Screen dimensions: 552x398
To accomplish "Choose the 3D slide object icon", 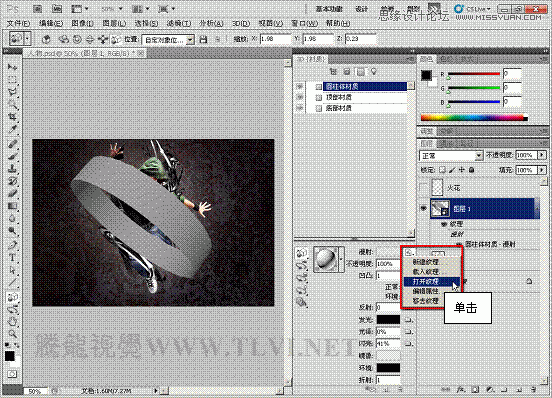I will [x=103, y=39].
